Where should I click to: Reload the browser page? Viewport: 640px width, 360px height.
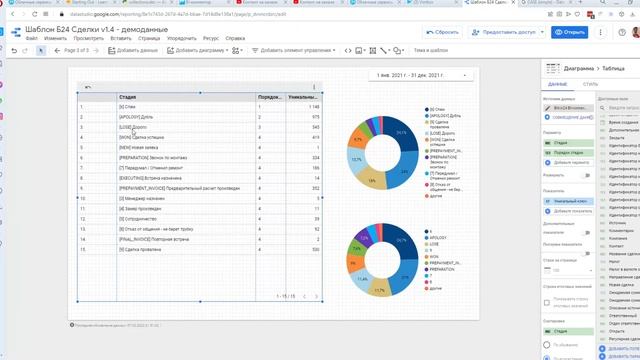35,14
